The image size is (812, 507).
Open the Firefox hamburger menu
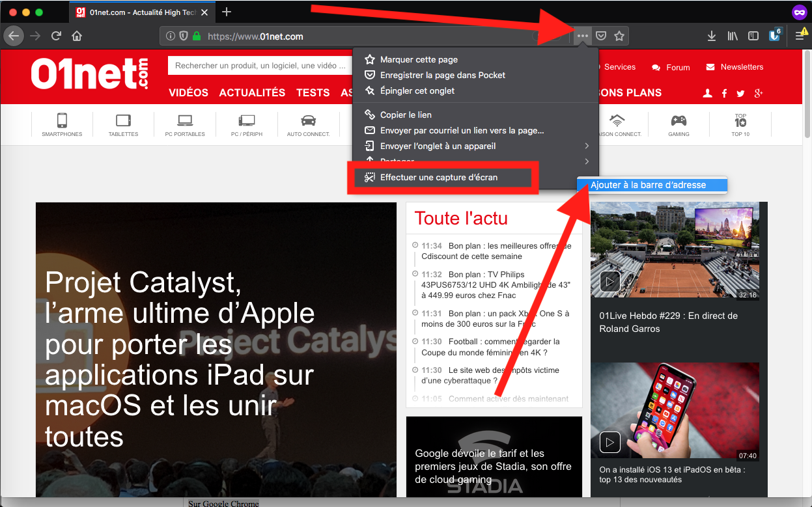(800, 36)
